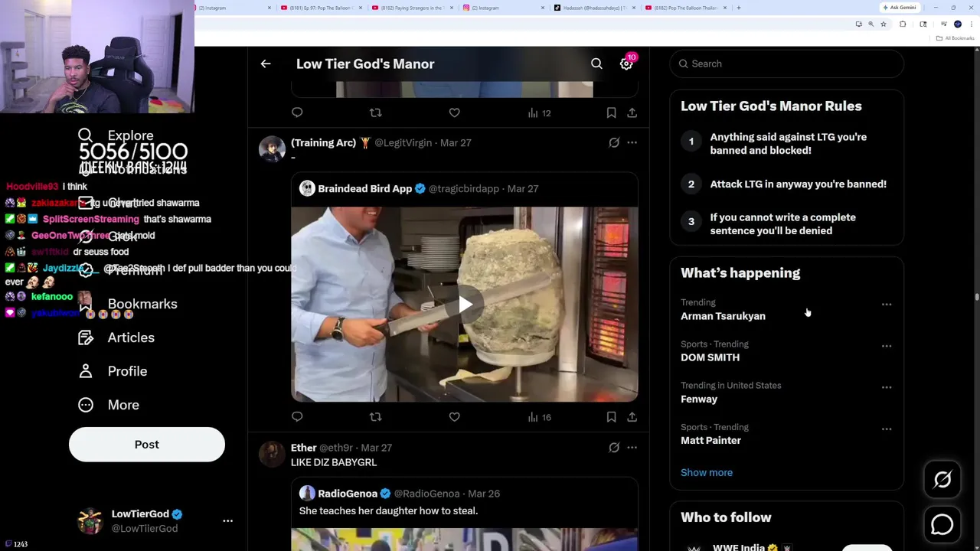
Task: Open the Messages floating chat button
Action: [942, 525]
